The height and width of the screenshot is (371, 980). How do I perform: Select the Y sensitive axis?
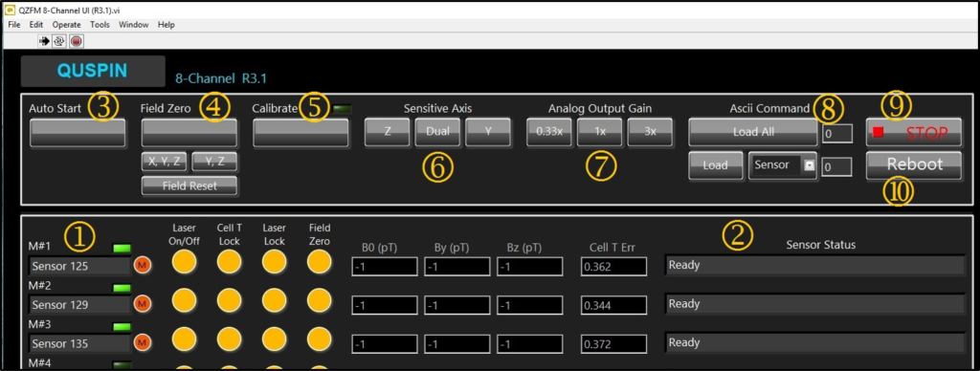point(488,132)
